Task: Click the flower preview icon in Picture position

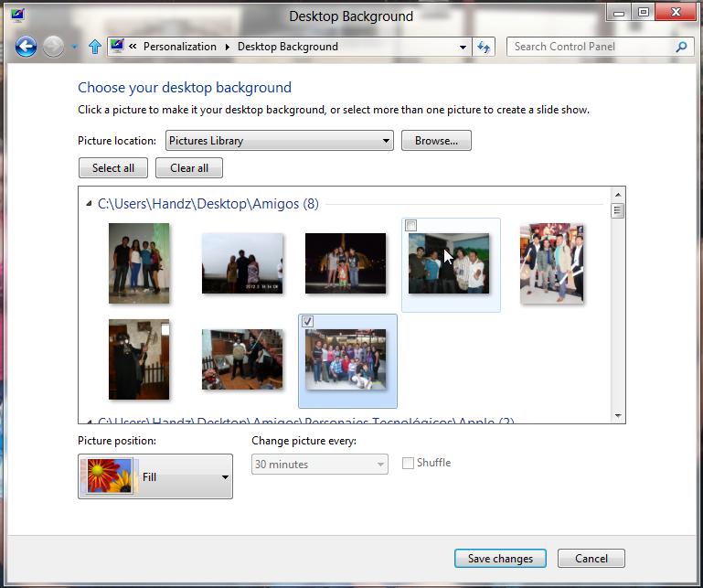Action: pyautogui.click(x=108, y=477)
